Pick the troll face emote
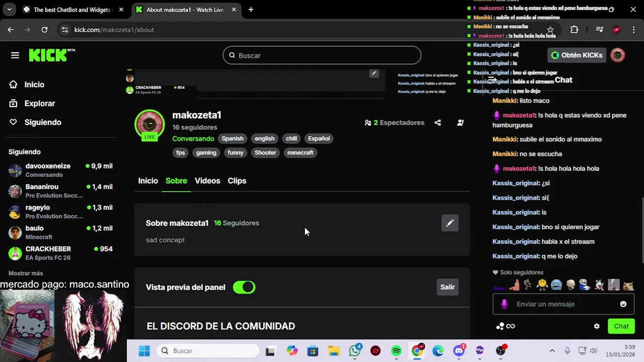Image resolution: width=644 pixels, height=362 pixels. click(585, 285)
